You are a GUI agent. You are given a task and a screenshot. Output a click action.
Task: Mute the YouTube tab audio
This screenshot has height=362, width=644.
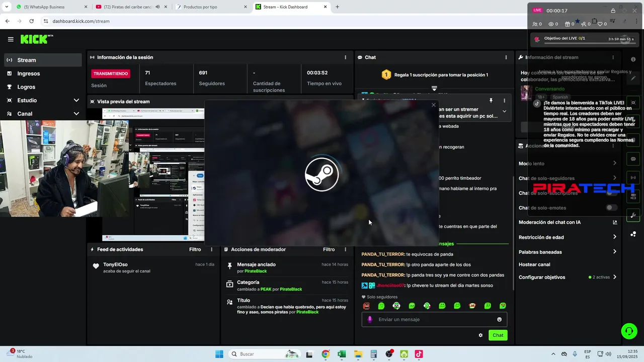point(157,7)
